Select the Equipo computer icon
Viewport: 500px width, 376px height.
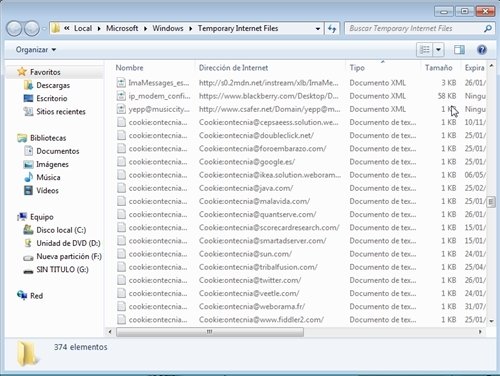pos(22,217)
